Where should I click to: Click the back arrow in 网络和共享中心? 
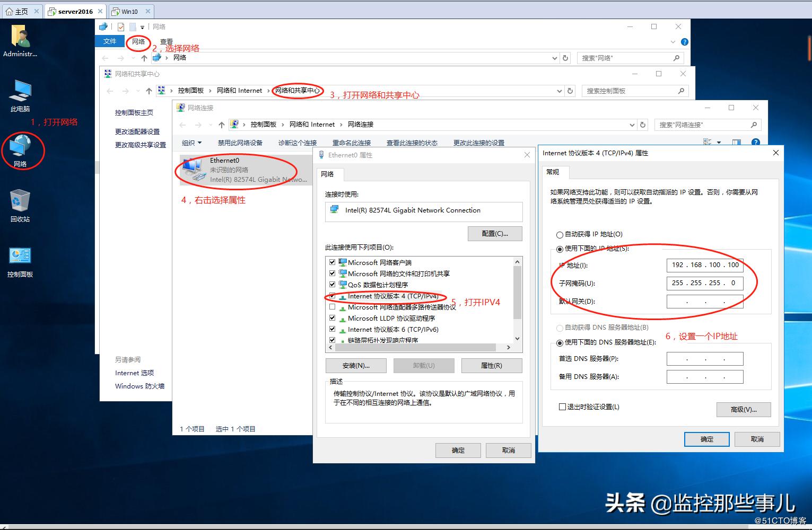[x=110, y=91]
